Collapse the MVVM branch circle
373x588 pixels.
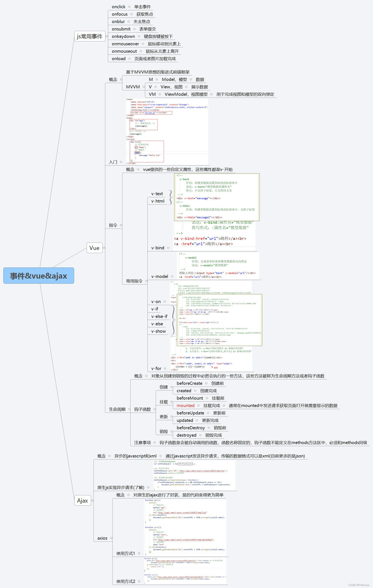coord(144,87)
